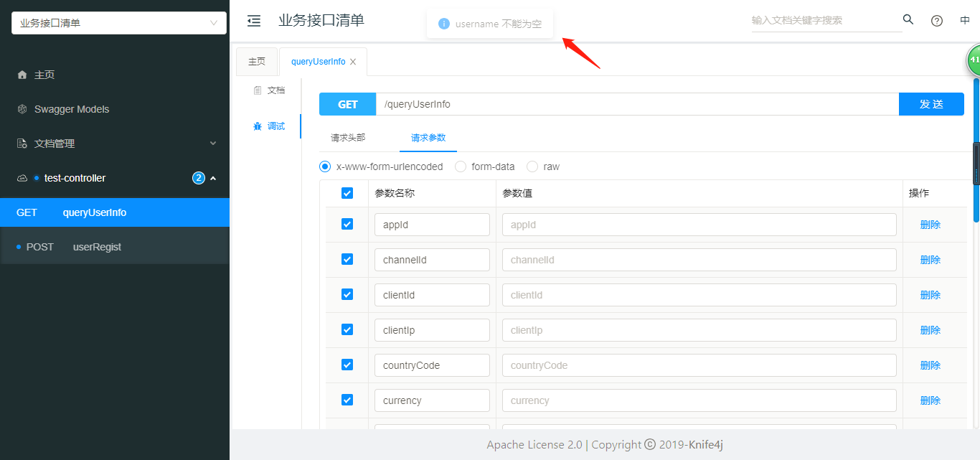980x460 pixels.
Task: Open the 主页 tab
Action: click(257, 62)
